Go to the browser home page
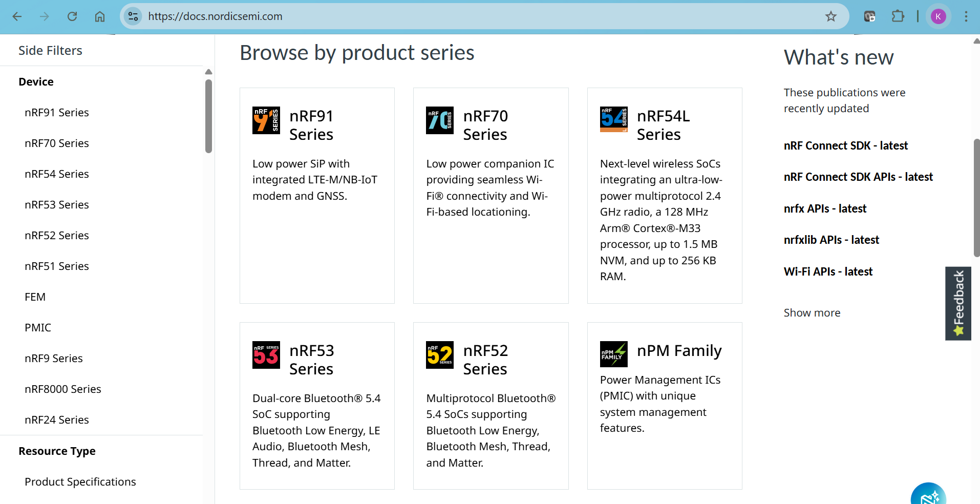 point(100,16)
